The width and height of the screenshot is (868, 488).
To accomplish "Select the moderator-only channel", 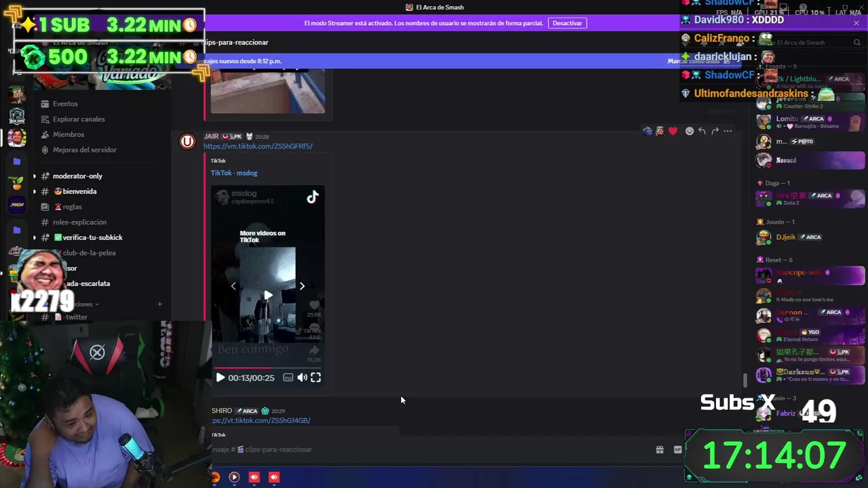I will 77,176.
